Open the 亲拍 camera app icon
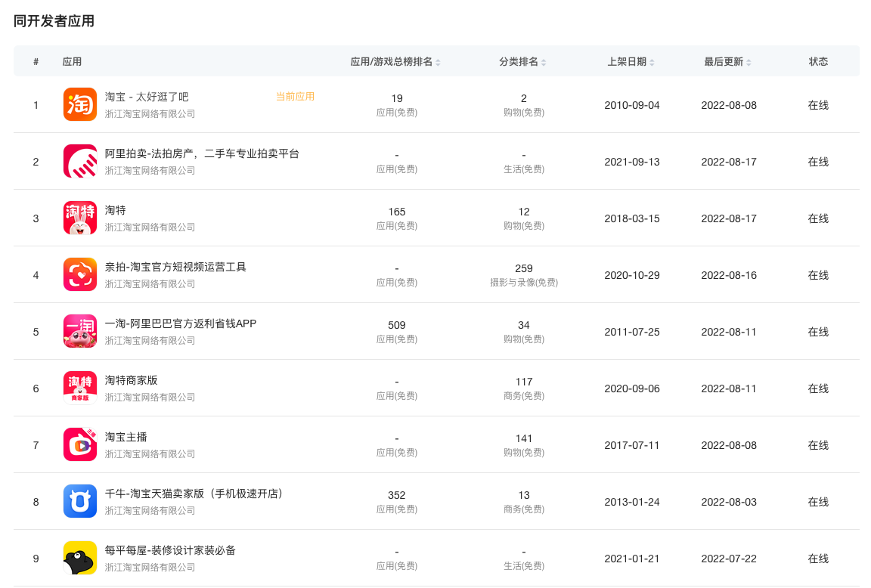 point(80,274)
